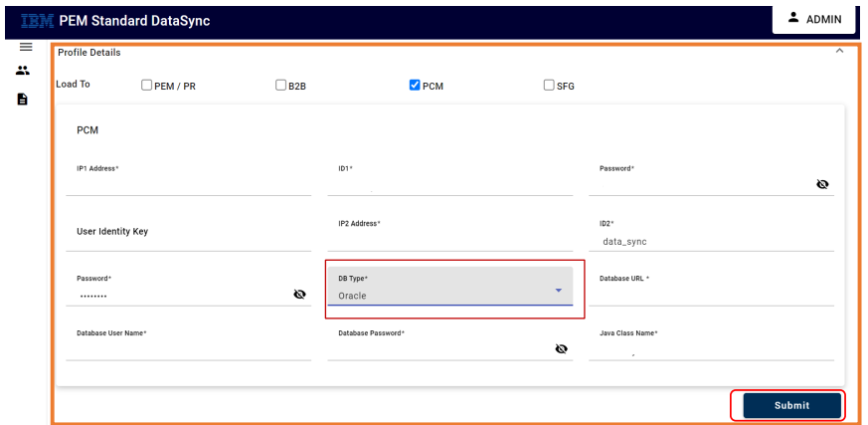Reveal the dotted Password next to DB Type
The image size is (868, 425).
[x=299, y=295]
